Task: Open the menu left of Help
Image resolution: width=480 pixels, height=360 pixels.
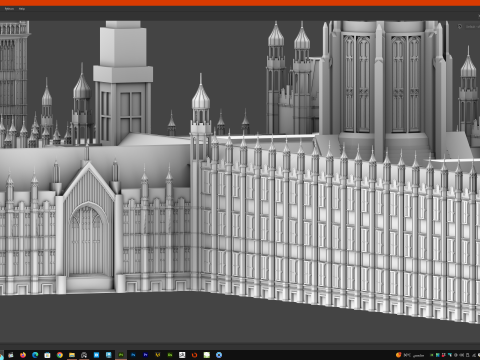Action: pyautogui.click(x=9, y=9)
